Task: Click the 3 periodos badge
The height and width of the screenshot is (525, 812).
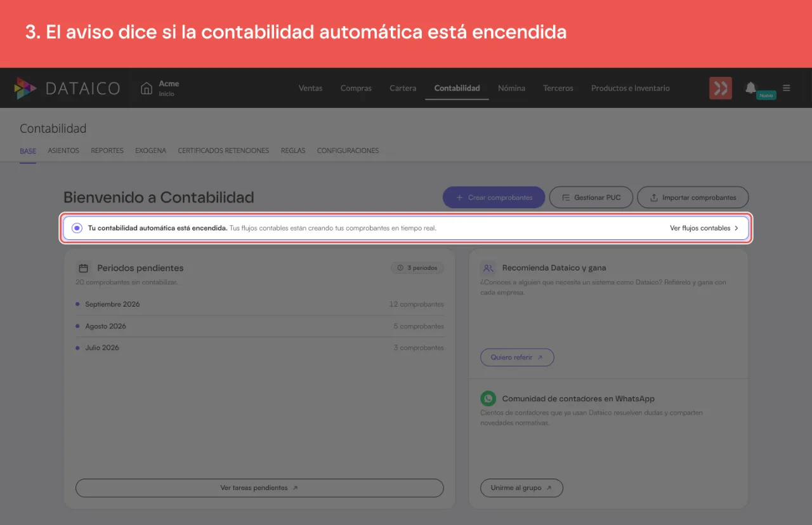Action: [417, 268]
